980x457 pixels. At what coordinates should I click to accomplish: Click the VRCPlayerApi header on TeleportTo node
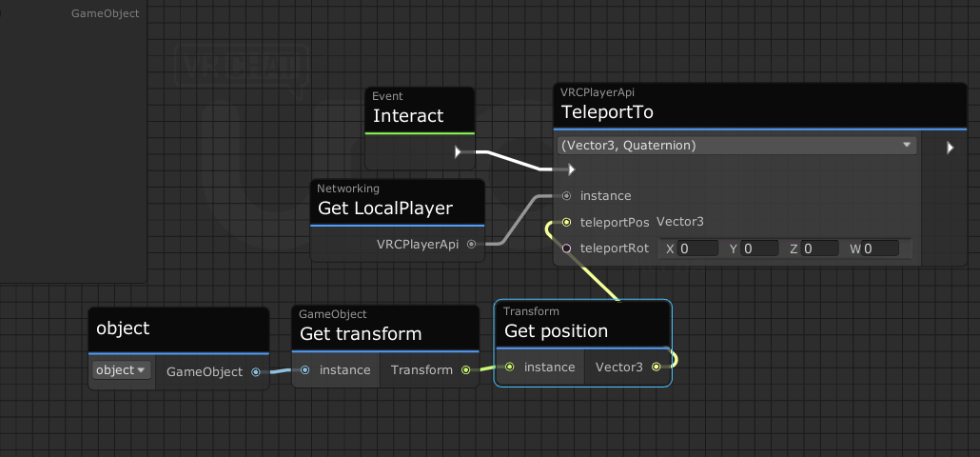click(x=597, y=92)
